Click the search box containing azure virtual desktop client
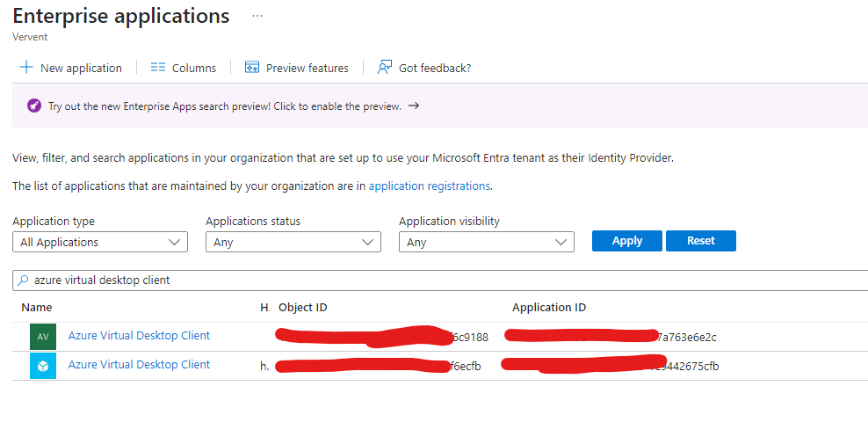The width and height of the screenshot is (868, 437). click(440, 280)
